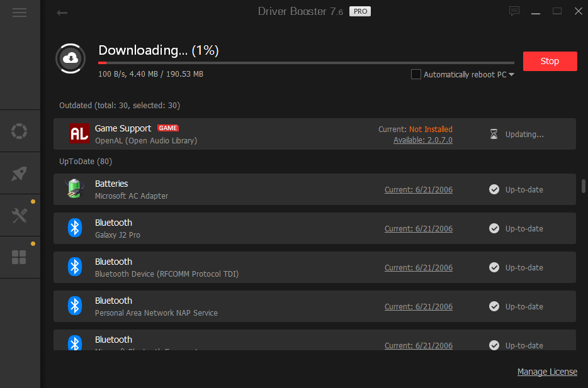
Task: Open the Action Center grid icon
Action: [x=19, y=257]
